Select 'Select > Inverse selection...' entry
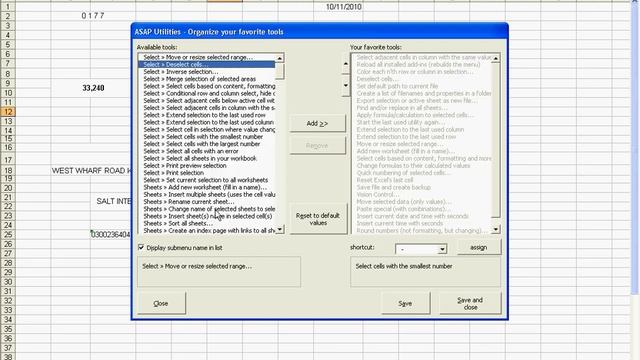 [x=207, y=72]
